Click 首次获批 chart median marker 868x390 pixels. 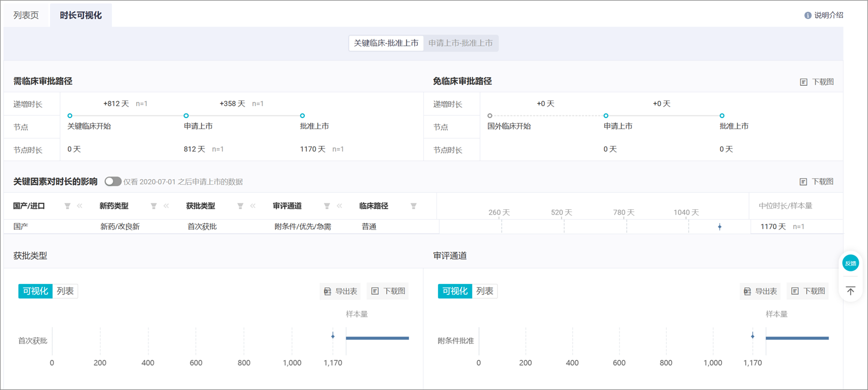tap(333, 335)
